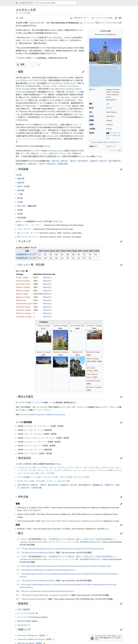Edit the 参考文献 section
The width and height of the screenshot is (138, 644).
(x=121, y=497)
